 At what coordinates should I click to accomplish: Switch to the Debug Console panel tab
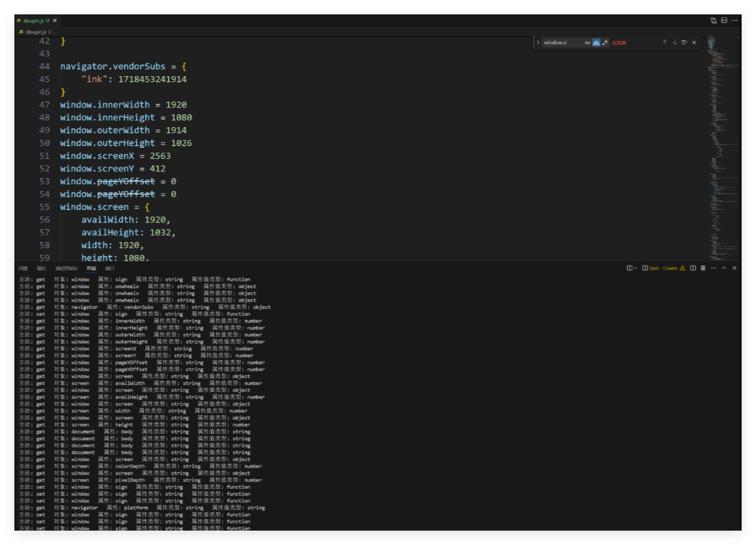pos(67,269)
